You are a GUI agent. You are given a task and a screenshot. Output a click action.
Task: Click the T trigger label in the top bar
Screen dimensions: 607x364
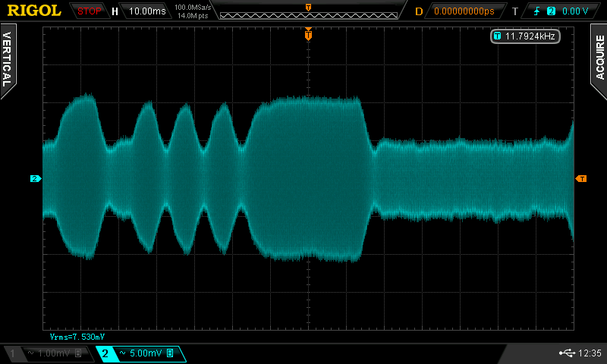point(514,11)
